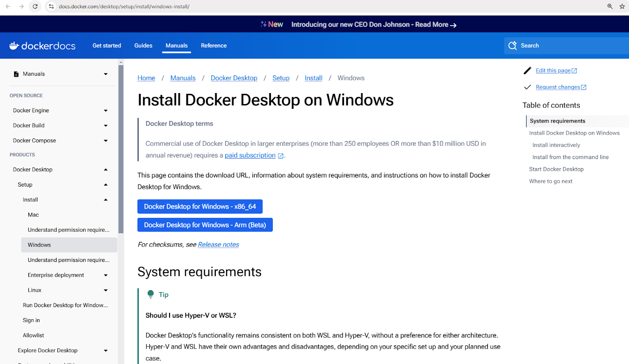629x364 pixels.
Task: Click the Search AI sparkle icon
Action: [513, 46]
